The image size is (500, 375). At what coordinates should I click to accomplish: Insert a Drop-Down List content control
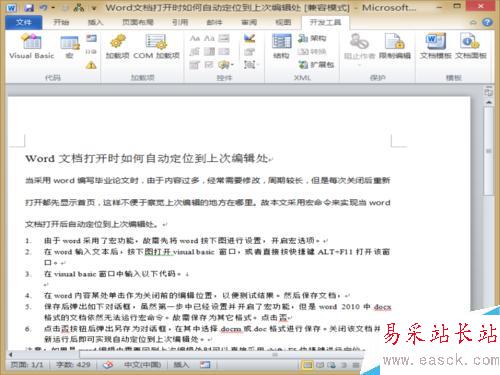click(224, 52)
